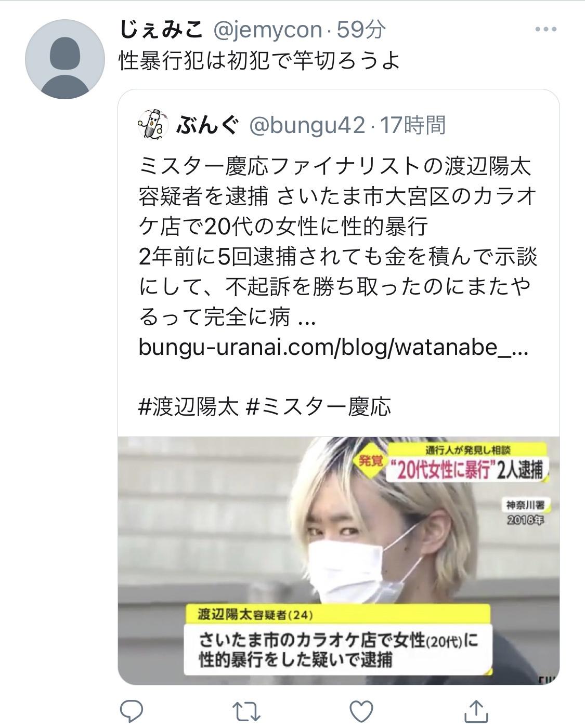The height and width of the screenshot is (728, 585).
Task: Enlarge the news broadcast image thumbnail
Action: pyautogui.click(x=339, y=560)
